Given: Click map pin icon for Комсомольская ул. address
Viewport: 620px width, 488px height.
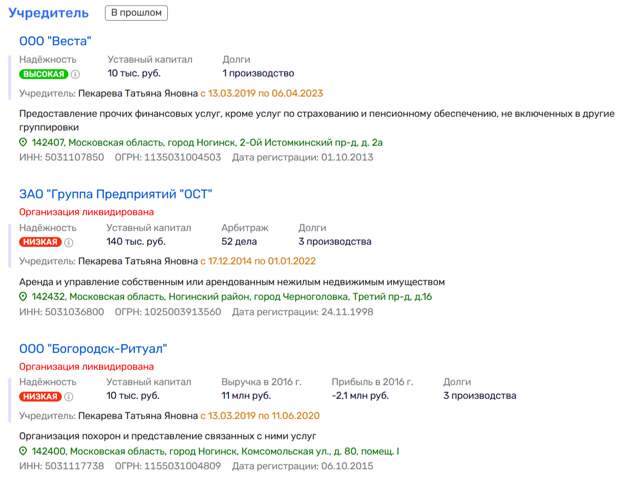Looking at the screenshot, I should 24,451.
